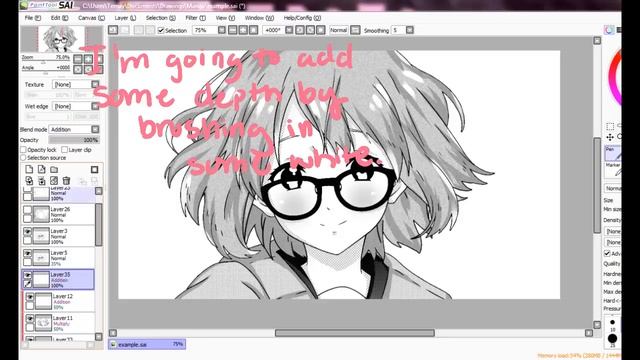Select the Pen brush tool

(613, 153)
